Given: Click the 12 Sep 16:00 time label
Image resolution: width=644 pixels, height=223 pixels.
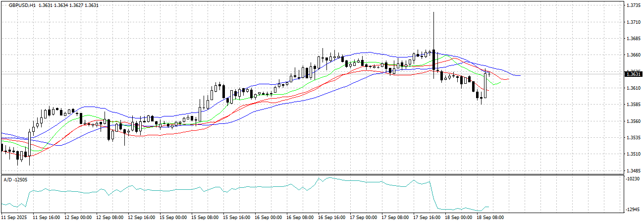Looking at the screenshot, I should point(142,218).
